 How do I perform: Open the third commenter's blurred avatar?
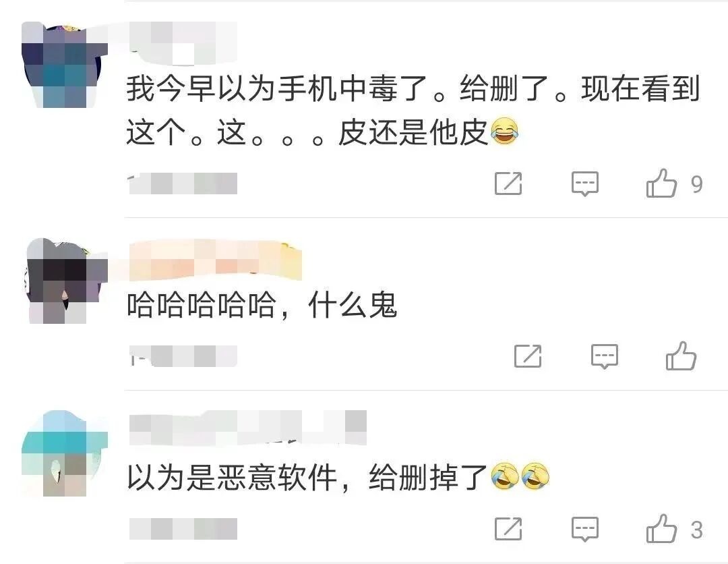pos(65,453)
